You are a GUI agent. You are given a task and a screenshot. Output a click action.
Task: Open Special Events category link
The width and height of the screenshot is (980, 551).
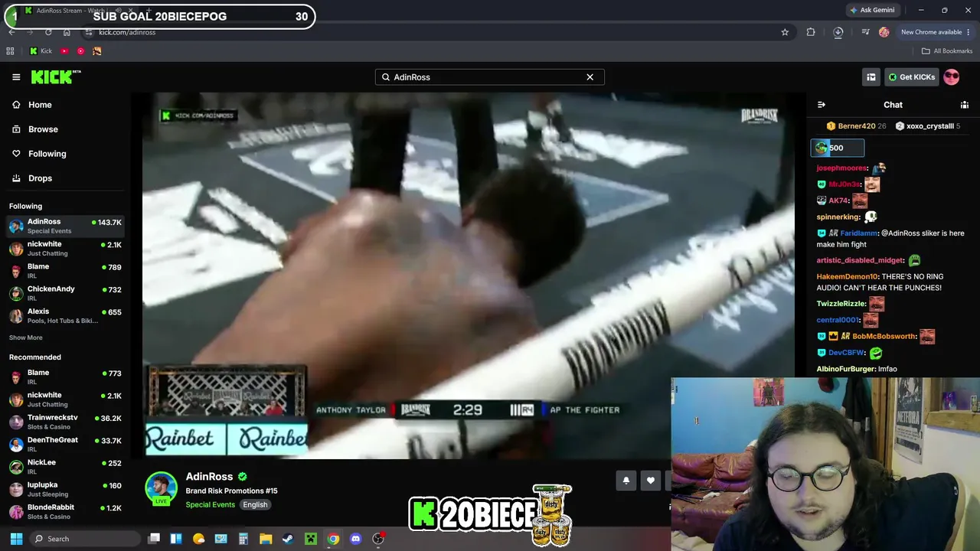(x=210, y=505)
